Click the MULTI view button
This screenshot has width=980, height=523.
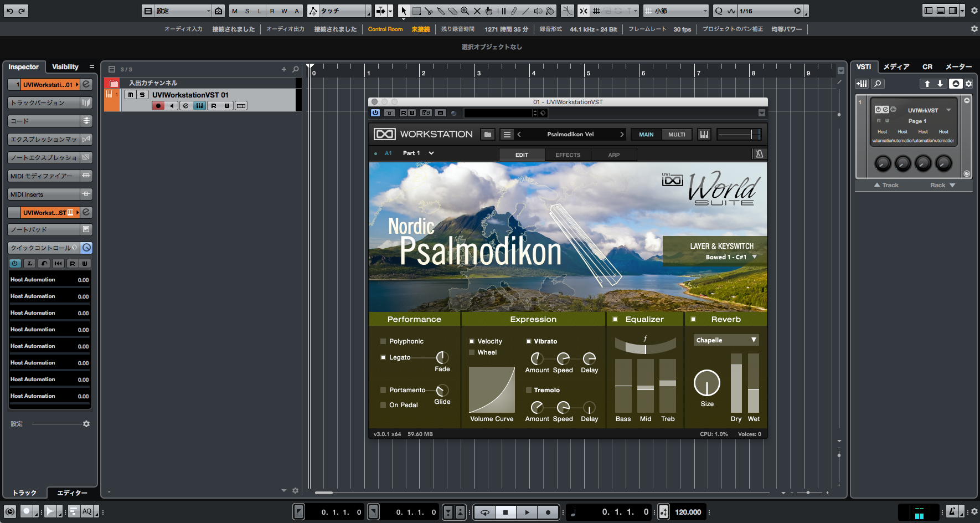tap(677, 135)
